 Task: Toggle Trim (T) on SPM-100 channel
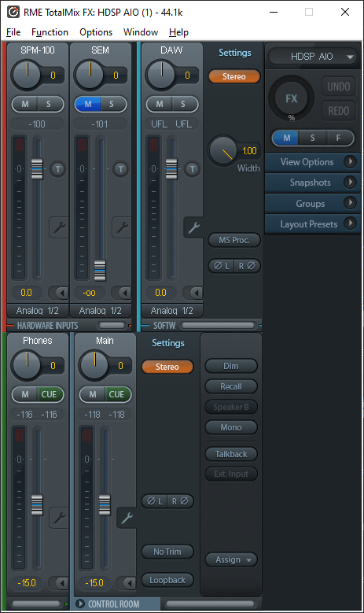coord(58,169)
